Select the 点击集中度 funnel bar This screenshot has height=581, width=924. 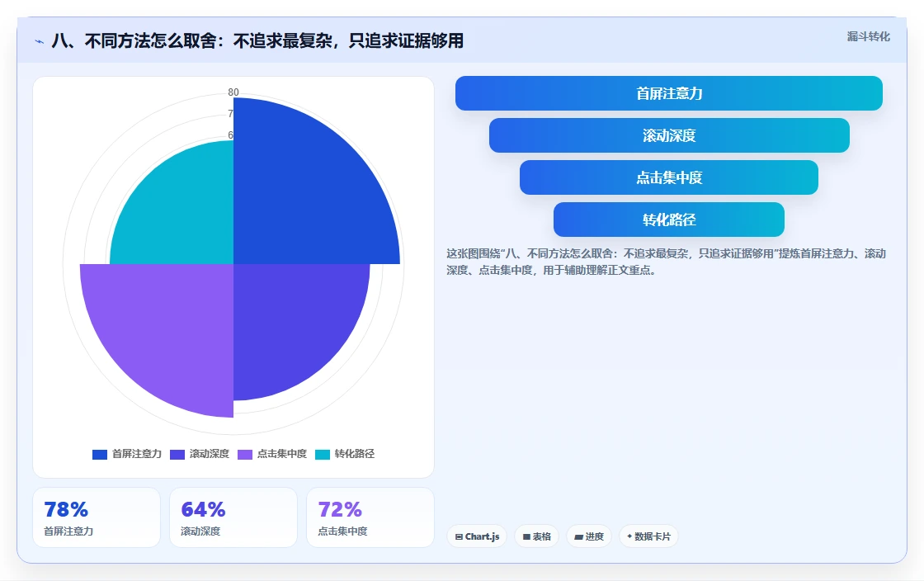pyautogui.click(x=669, y=177)
